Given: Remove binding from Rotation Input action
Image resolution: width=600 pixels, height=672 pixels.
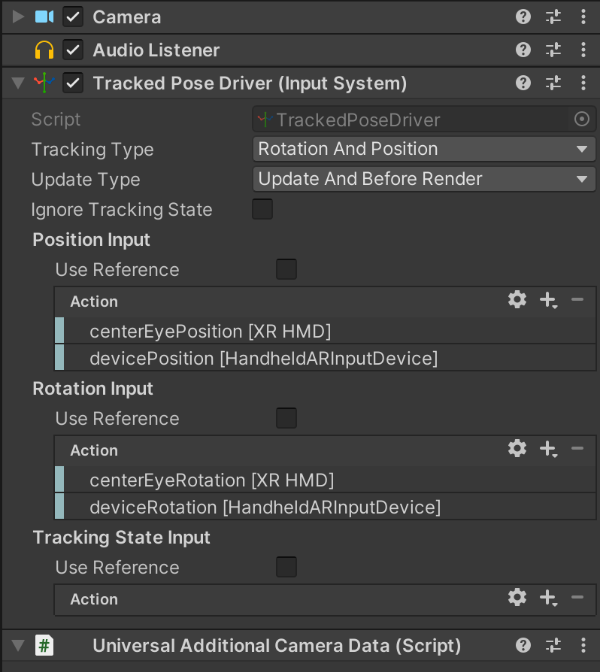Looking at the screenshot, I should click(577, 448).
